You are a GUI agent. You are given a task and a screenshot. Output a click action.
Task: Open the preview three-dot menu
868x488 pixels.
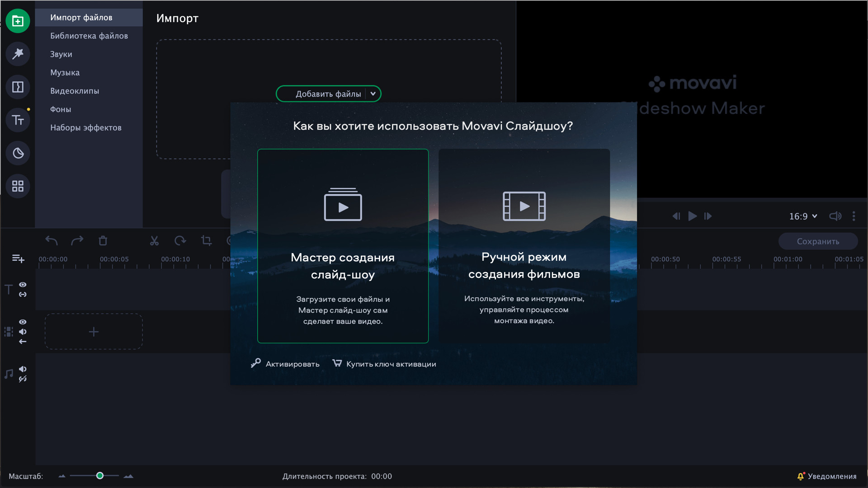(854, 216)
